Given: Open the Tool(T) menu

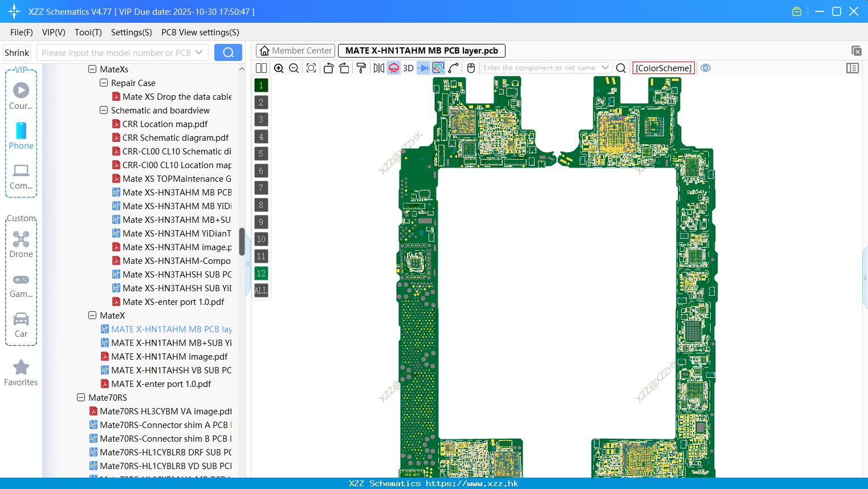Looking at the screenshot, I should [88, 32].
